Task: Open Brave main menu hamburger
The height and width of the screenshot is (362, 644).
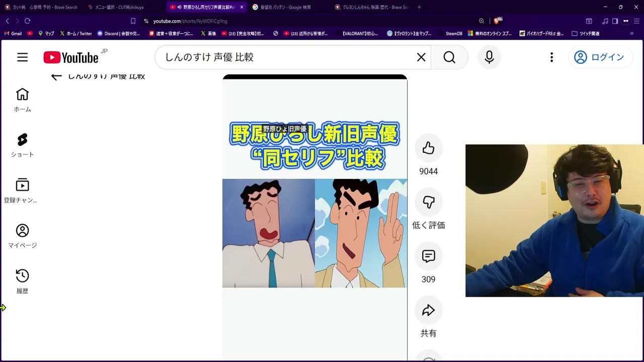Action: [x=636, y=21]
